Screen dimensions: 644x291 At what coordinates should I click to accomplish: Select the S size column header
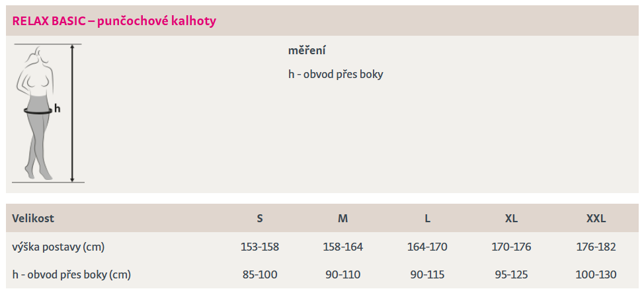[x=260, y=218]
